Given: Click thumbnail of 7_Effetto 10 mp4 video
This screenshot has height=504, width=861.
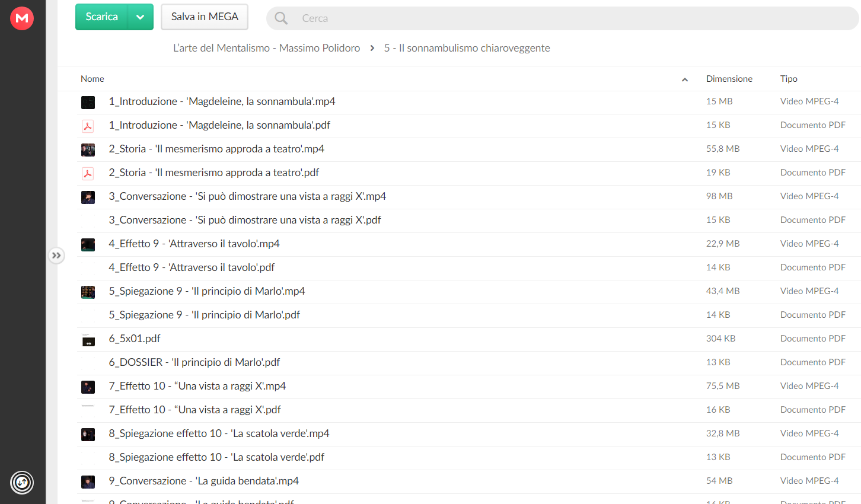Looking at the screenshot, I should [88, 387].
